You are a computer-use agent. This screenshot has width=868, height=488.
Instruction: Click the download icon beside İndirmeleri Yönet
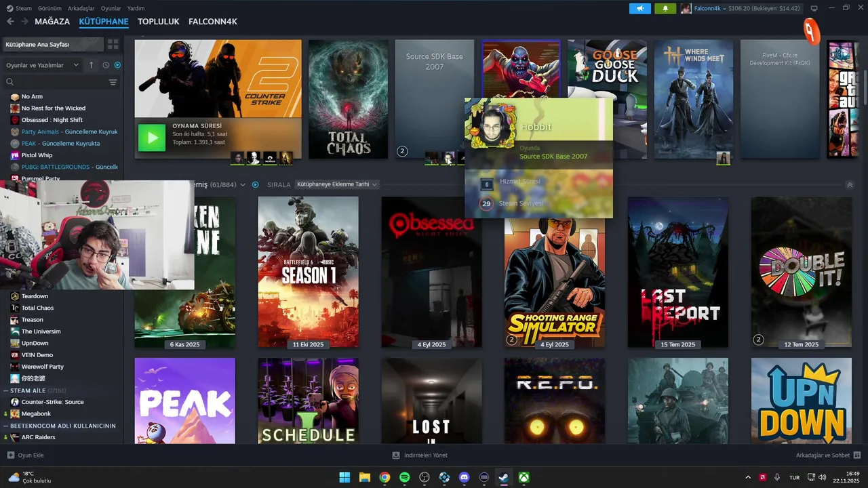[x=396, y=455]
